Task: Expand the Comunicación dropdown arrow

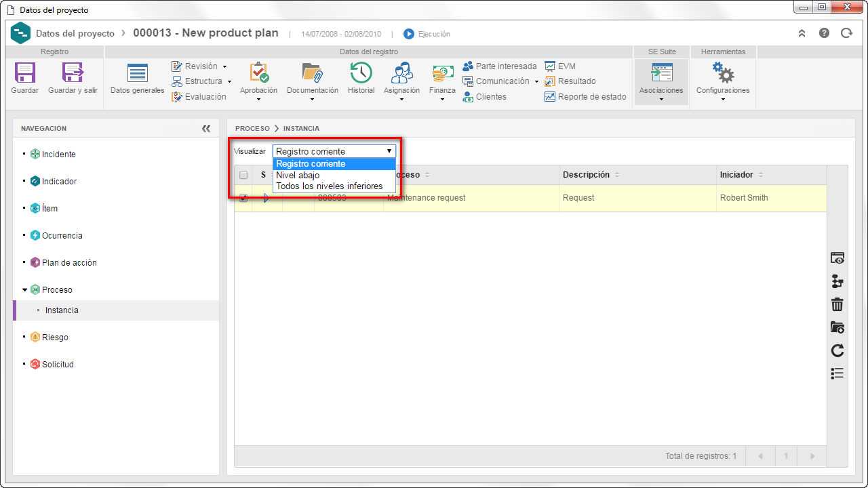Action: point(536,82)
